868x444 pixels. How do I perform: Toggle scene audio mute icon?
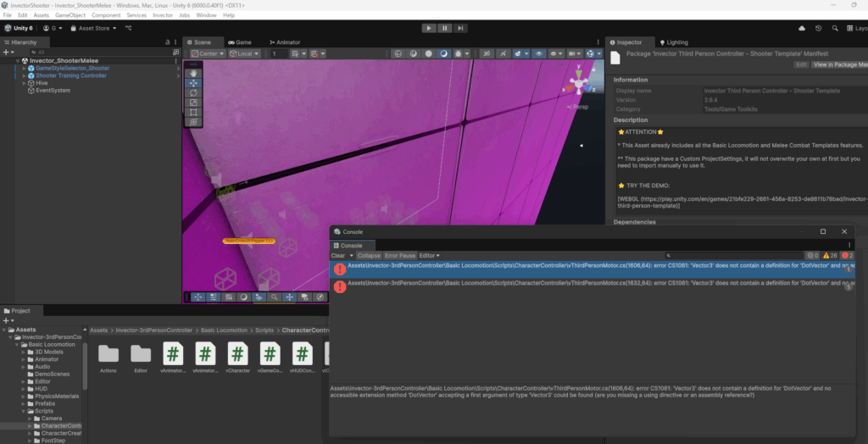point(502,53)
